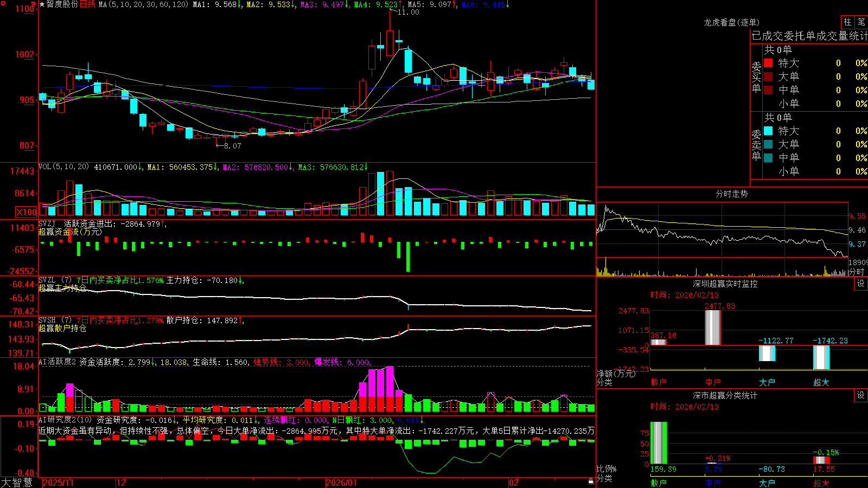The width and height of the screenshot is (868, 488).
Task: Click the 超大 category in 深市超赢分类统计
Action: [821, 483]
